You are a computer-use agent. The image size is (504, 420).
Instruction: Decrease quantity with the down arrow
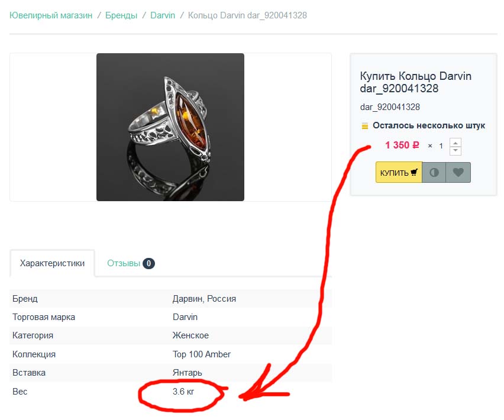[x=455, y=151]
